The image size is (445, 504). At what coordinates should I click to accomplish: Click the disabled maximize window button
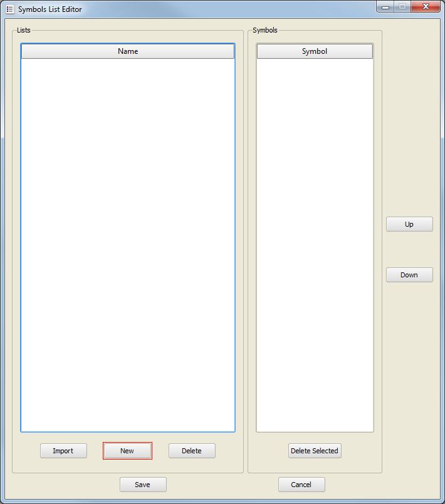[402, 6]
